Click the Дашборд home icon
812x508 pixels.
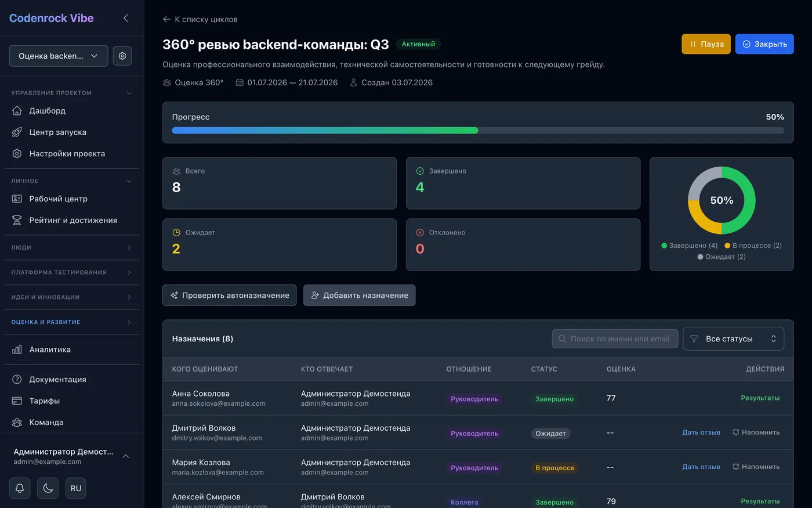(17, 110)
